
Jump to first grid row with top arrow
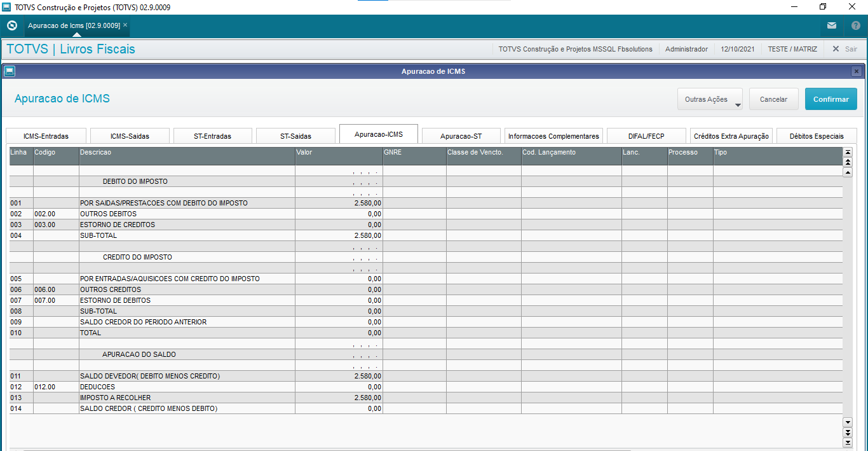(x=847, y=152)
